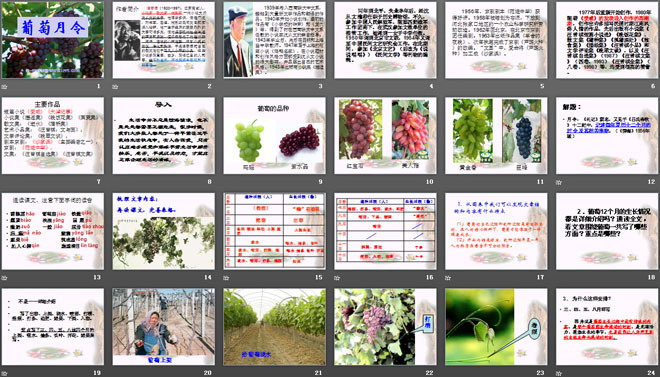660x377 pixels.
Task: Select title slide 1 '葡萄月令' thumbnail
Action: pos(53,40)
